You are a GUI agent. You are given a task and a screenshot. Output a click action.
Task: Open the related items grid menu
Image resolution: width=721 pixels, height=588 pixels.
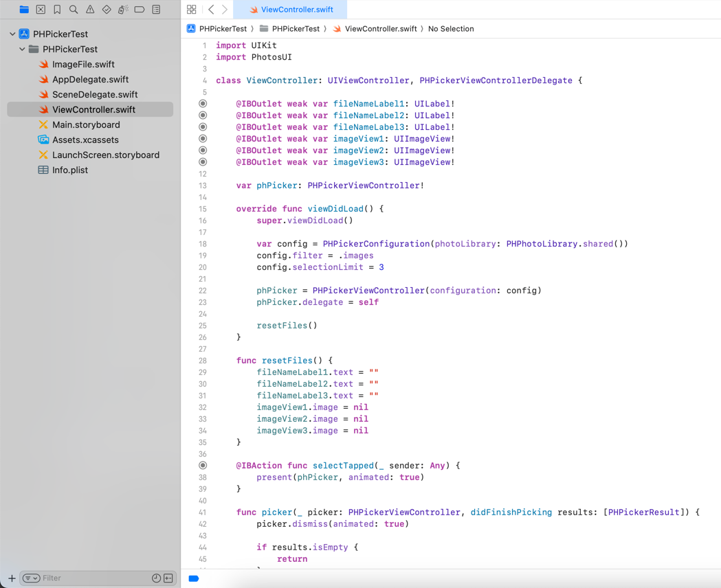pos(192,10)
